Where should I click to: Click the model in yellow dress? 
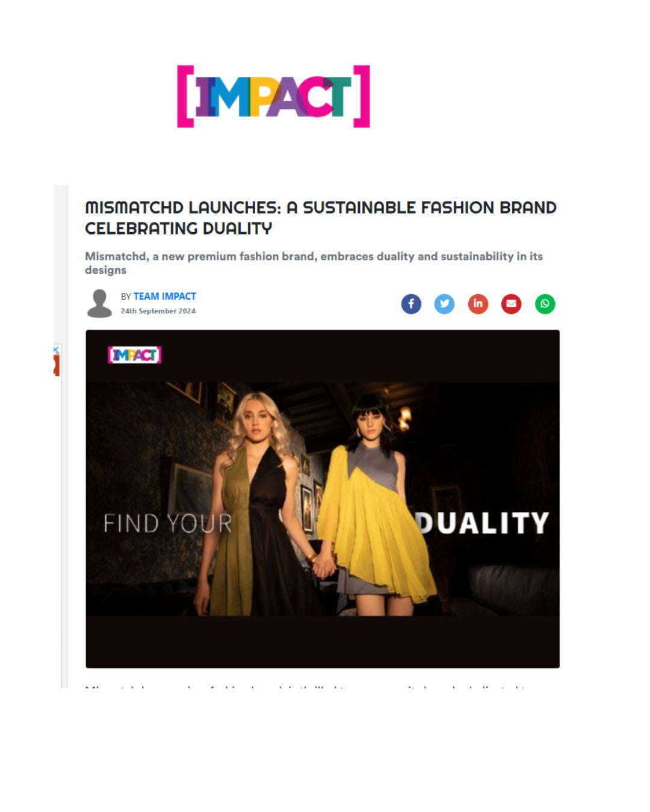click(x=377, y=505)
